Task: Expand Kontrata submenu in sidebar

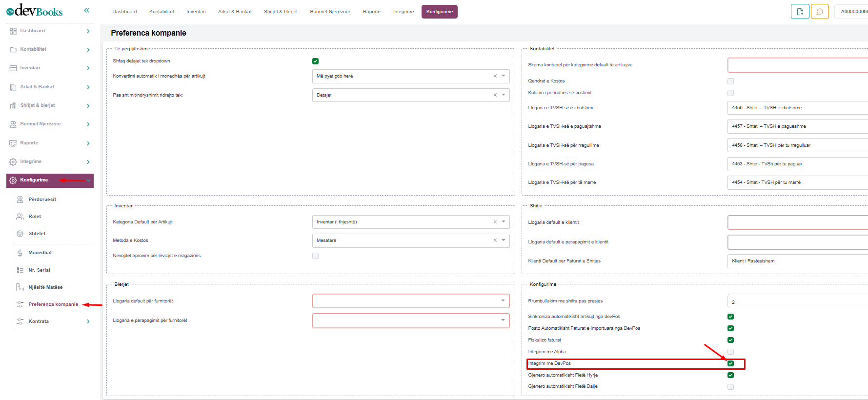Action: (88, 321)
